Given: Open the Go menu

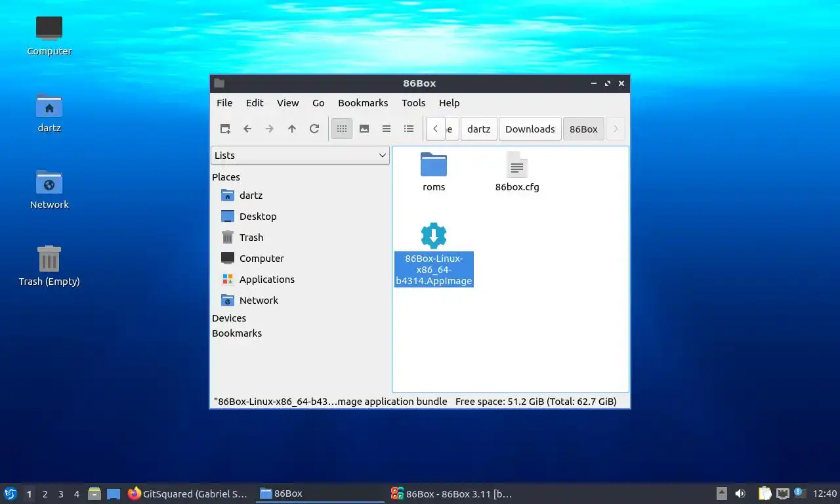Looking at the screenshot, I should [x=318, y=103].
